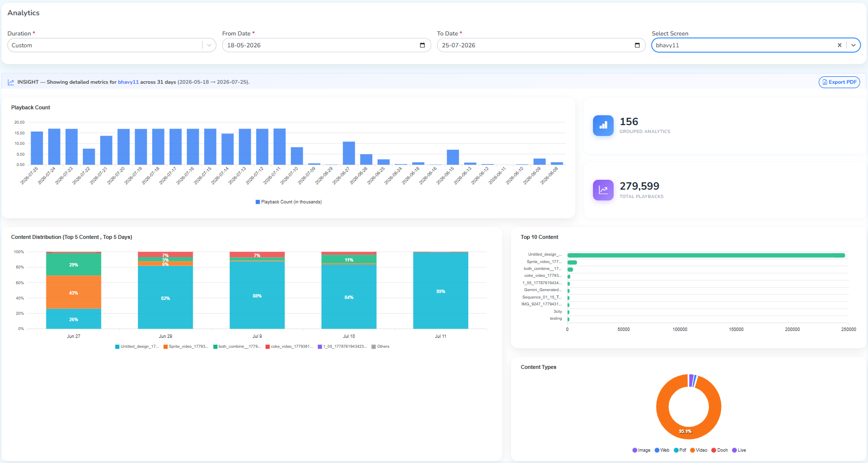Click the 43% orange segment for Jun 27
Screen dimensions: 868x463
[x=73, y=292]
